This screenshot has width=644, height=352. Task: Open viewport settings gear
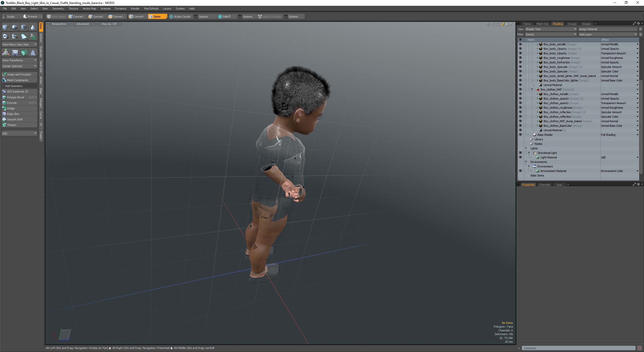point(507,24)
